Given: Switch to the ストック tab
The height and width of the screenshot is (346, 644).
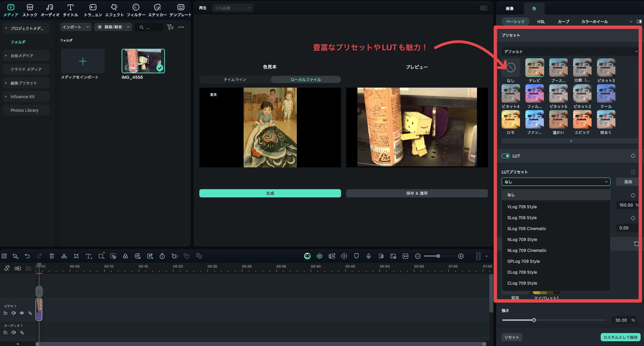Looking at the screenshot, I should pyautogui.click(x=30, y=10).
